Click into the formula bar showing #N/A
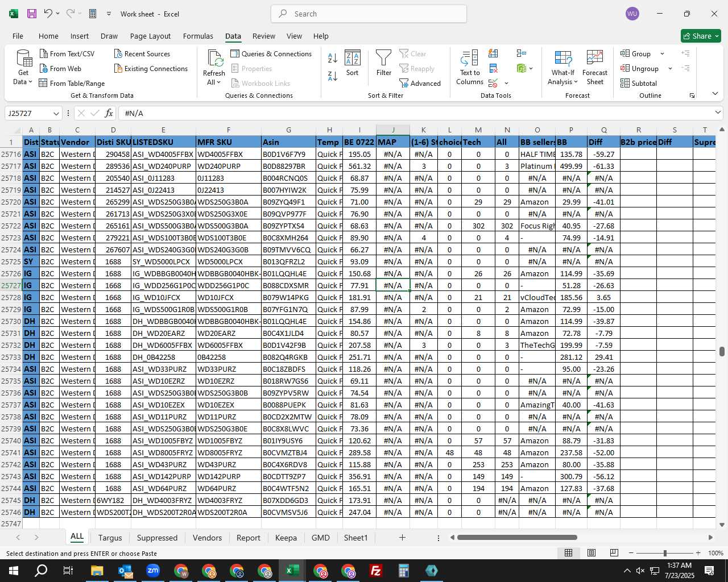 coord(415,113)
